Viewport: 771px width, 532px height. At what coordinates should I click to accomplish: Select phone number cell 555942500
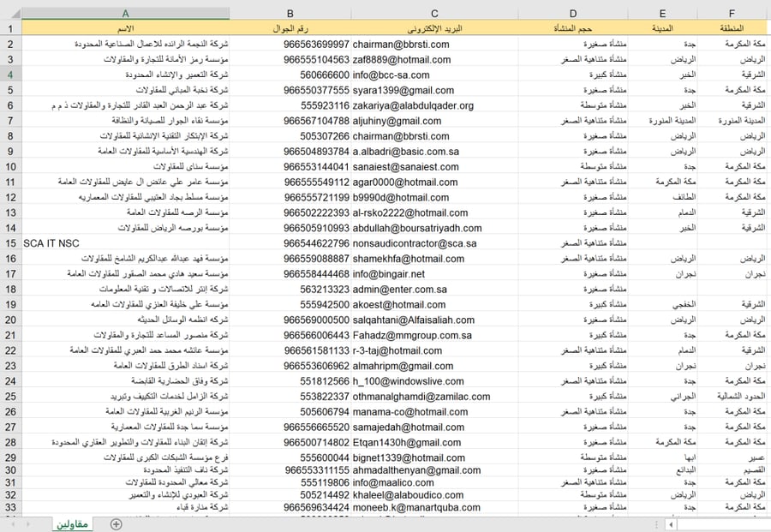click(x=290, y=304)
